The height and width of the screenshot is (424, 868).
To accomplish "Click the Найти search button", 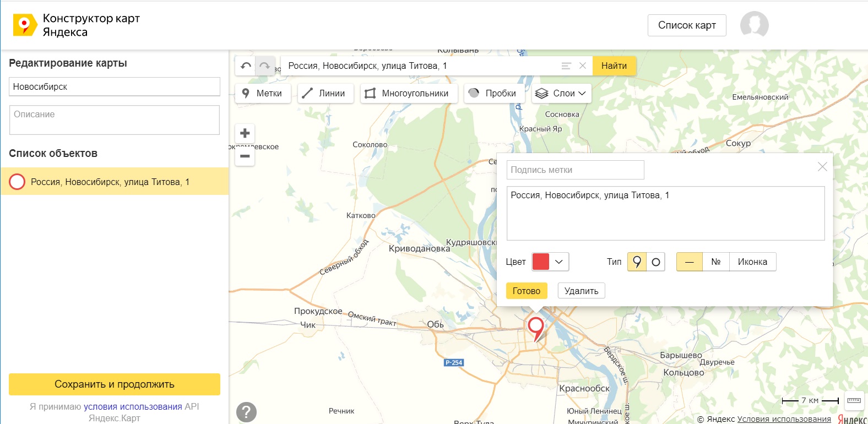I will coord(614,66).
